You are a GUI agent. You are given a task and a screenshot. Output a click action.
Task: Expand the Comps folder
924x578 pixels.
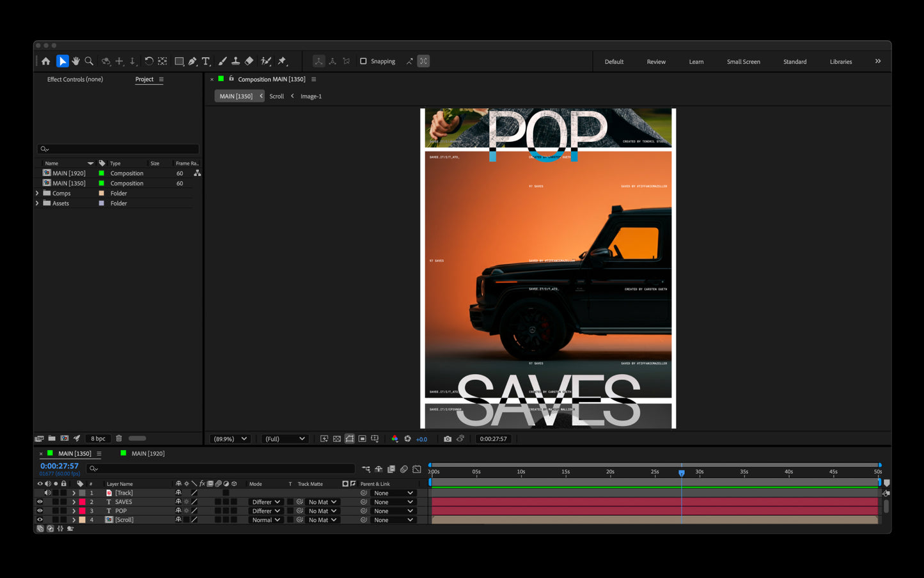[x=37, y=193]
